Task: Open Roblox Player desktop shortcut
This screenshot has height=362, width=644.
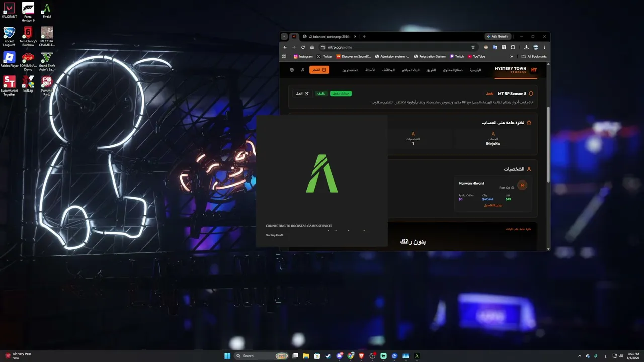Action: [x=9, y=60]
